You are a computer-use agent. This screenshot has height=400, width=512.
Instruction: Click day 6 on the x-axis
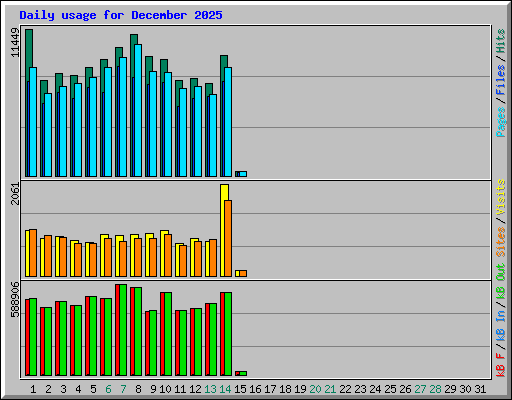(x=108, y=389)
